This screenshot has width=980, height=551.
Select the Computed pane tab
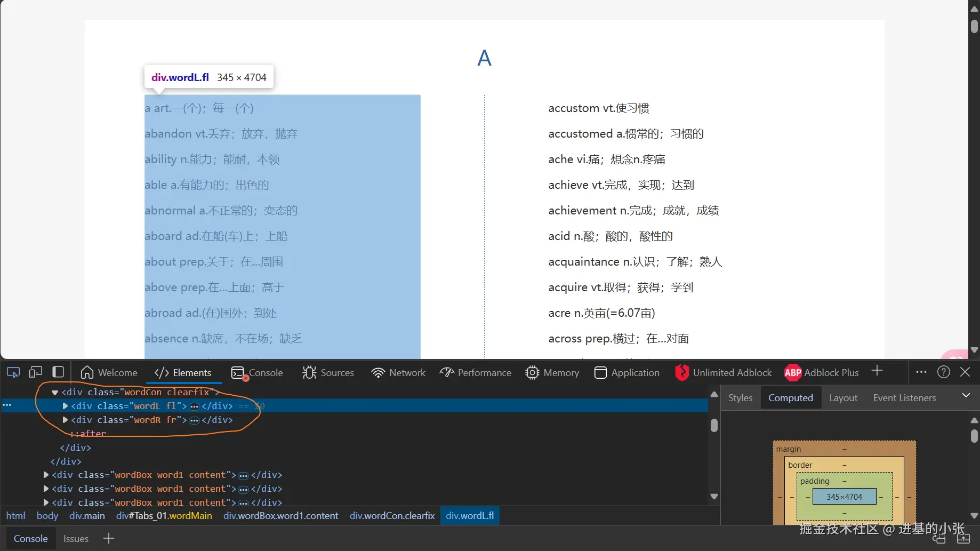pos(791,398)
